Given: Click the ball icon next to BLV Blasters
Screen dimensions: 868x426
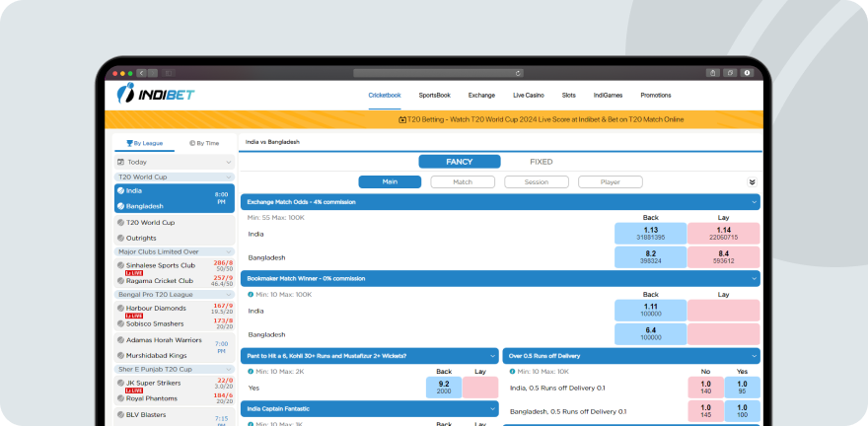Looking at the screenshot, I should click(120, 414).
